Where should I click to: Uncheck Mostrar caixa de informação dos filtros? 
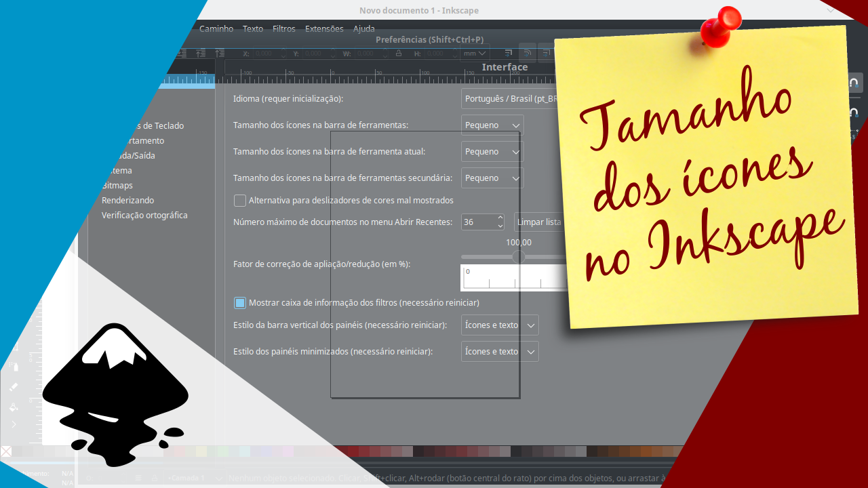tap(240, 303)
